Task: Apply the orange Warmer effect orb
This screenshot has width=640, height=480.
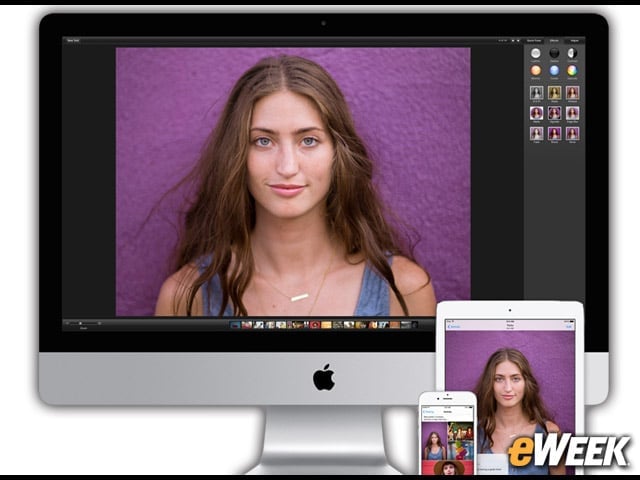Action: 536,71
